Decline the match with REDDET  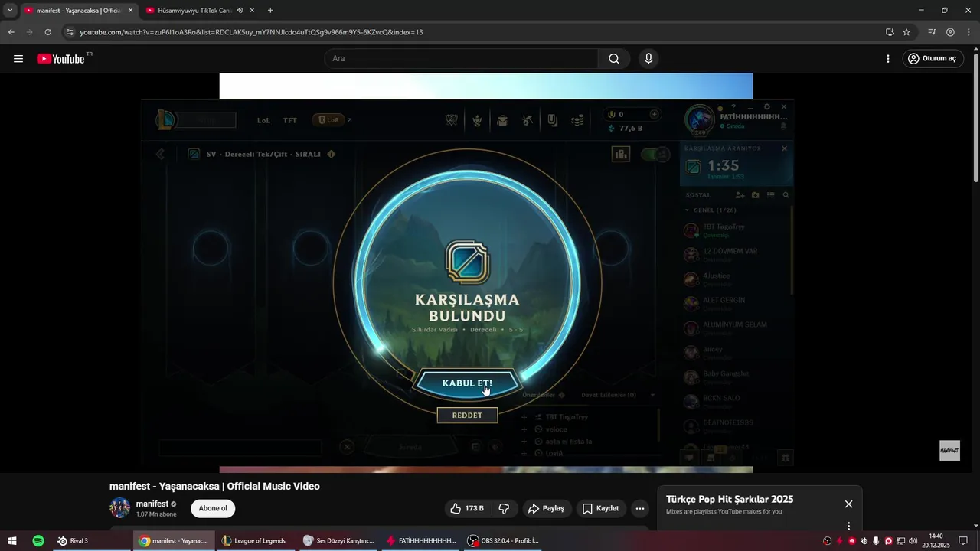(467, 416)
